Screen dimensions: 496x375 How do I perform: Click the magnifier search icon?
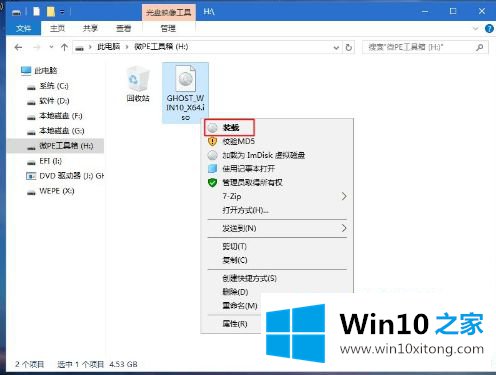(480, 47)
